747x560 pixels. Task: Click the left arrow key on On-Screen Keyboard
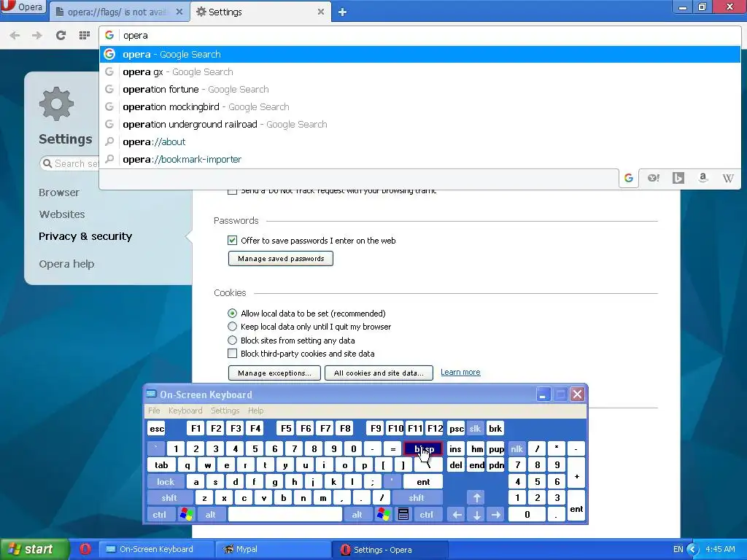[457, 514]
